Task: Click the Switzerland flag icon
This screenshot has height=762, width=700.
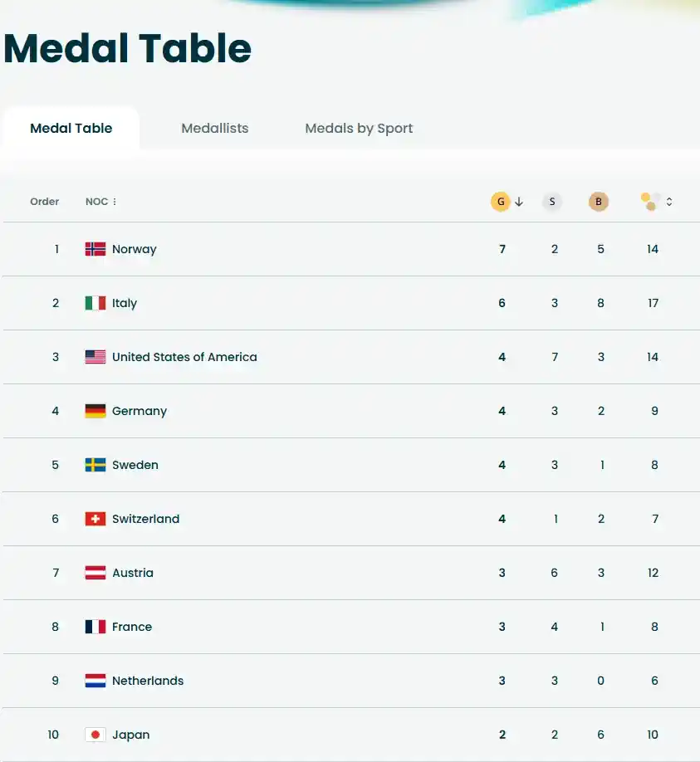Action: (x=95, y=519)
